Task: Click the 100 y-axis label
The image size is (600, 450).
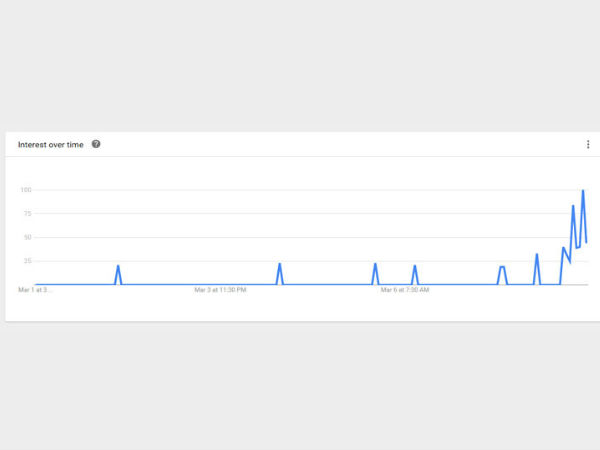Action: [x=26, y=190]
